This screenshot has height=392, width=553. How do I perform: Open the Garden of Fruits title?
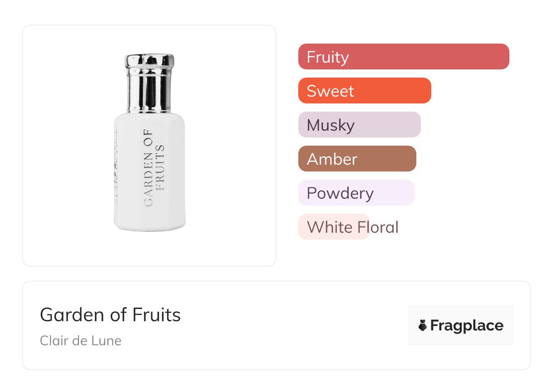[110, 314]
